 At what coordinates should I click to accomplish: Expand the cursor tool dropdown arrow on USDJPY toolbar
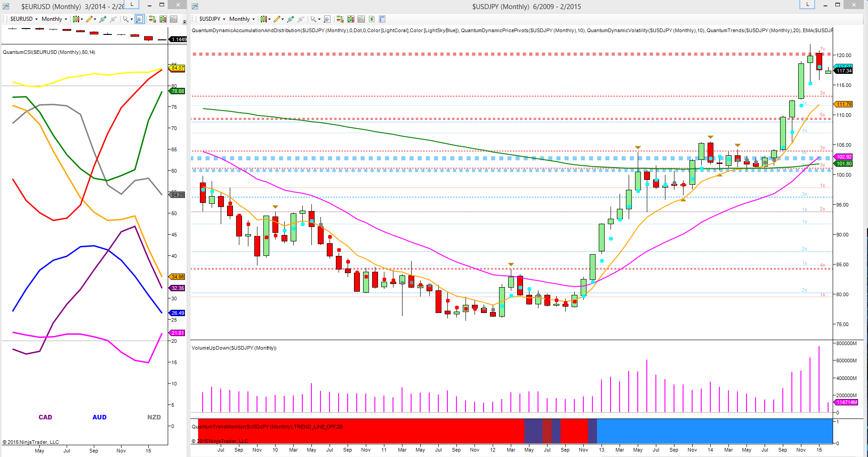320,19
